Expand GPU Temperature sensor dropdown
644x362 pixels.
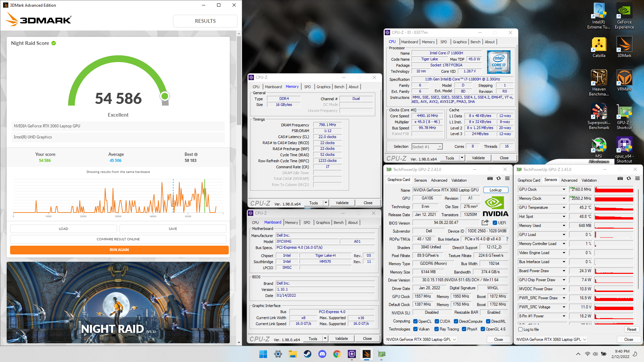[564, 207]
